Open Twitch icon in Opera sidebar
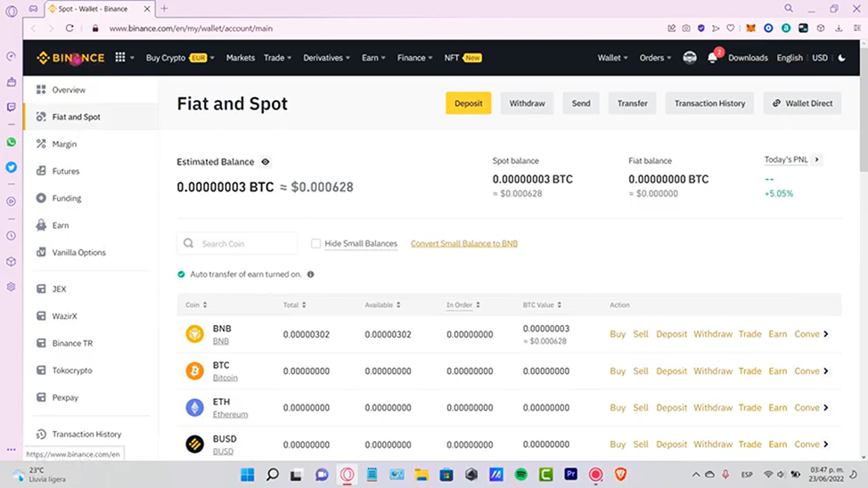This screenshot has height=488, width=868. click(x=11, y=107)
